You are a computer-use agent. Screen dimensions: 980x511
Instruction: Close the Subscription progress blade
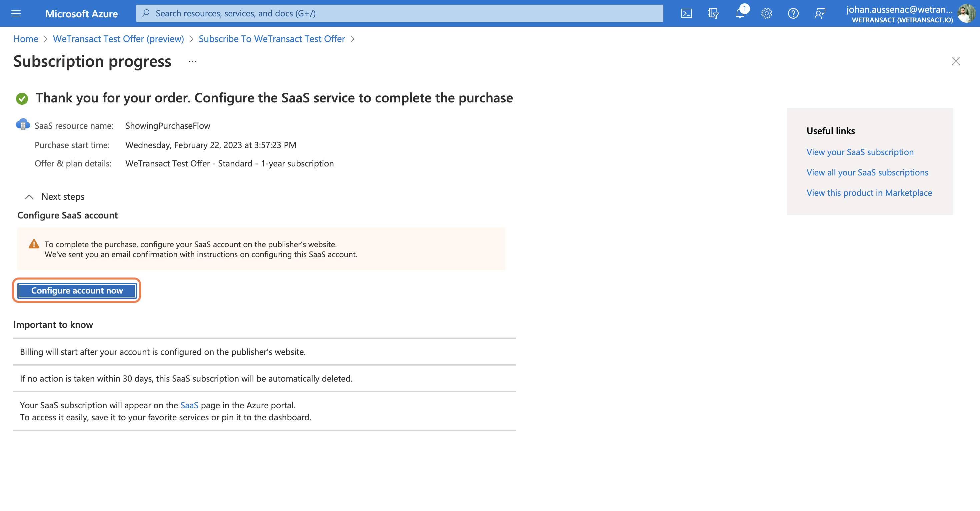click(x=956, y=61)
